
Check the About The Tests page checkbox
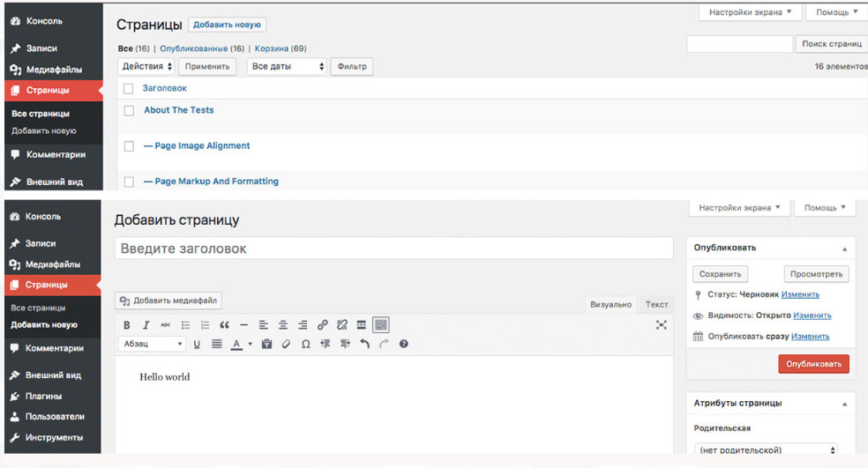pyautogui.click(x=129, y=111)
